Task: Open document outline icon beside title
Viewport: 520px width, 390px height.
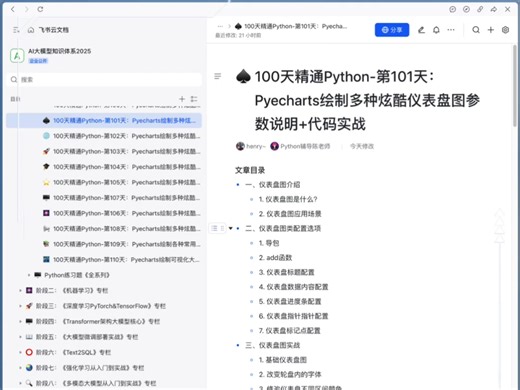Action: [x=217, y=76]
